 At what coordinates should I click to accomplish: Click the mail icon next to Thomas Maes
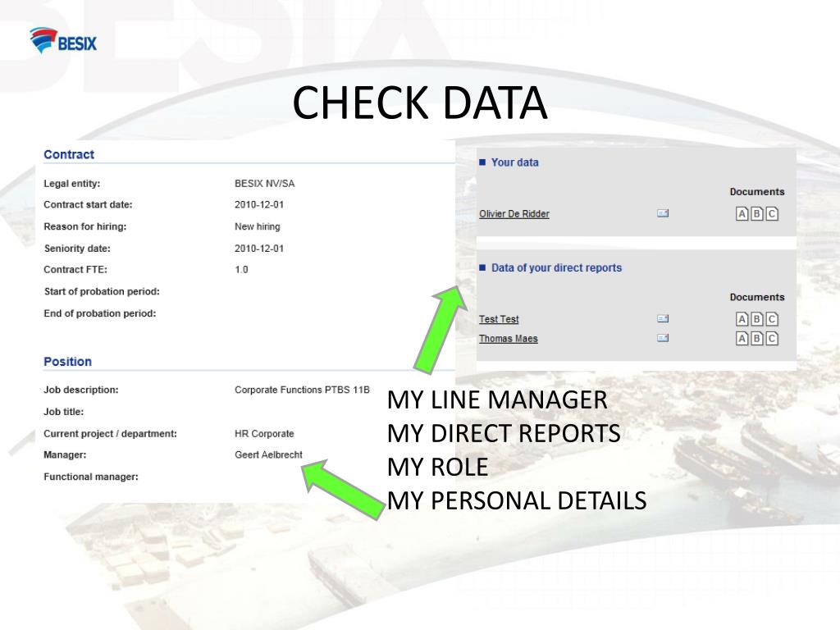663,338
